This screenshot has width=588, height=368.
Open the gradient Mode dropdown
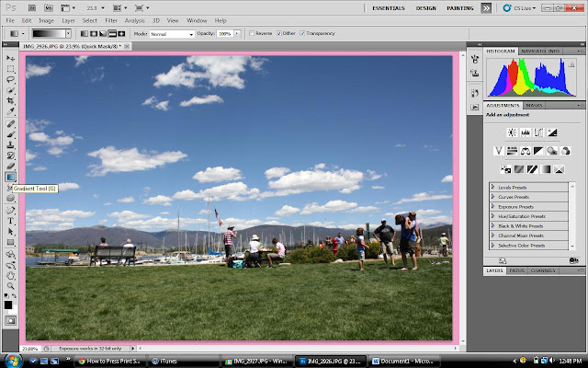point(172,34)
